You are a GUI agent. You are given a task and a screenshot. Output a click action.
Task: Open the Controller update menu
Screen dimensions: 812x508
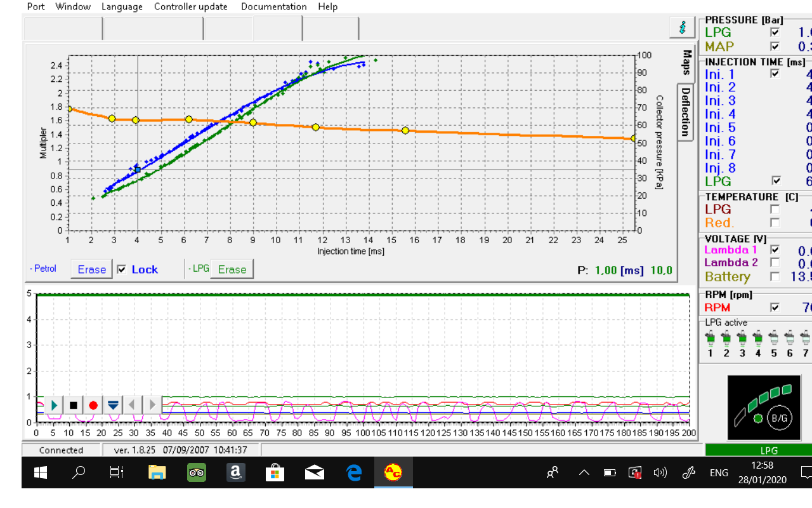(x=190, y=6)
